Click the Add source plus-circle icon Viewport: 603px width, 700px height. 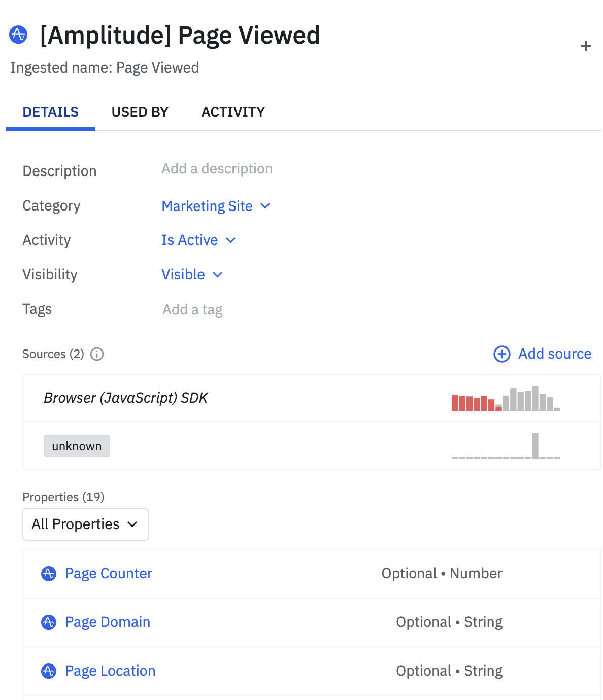502,354
